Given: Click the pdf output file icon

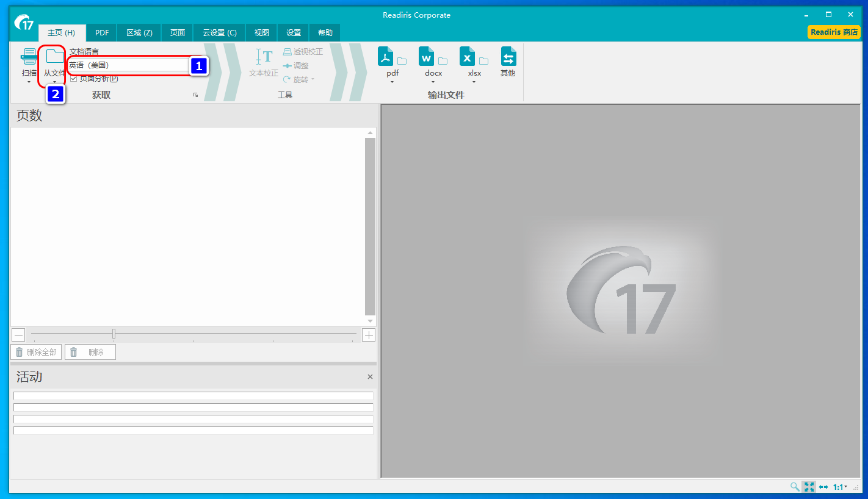Looking at the screenshot, I should pos(386,57).
